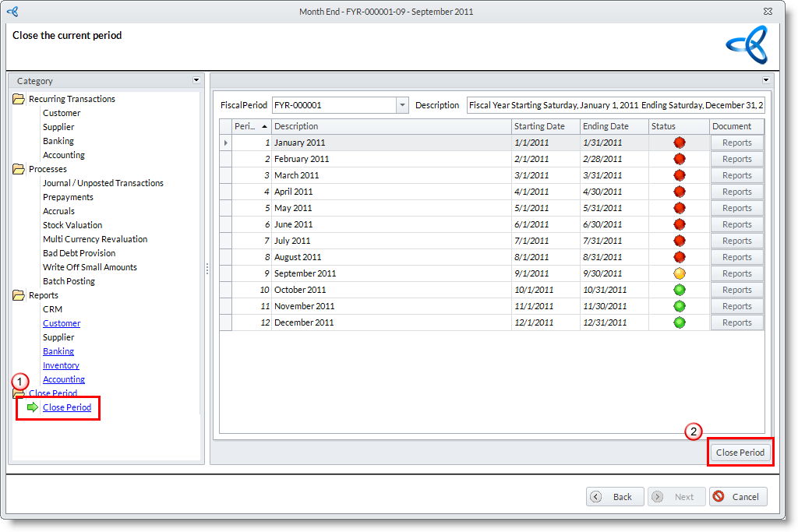Go to the previous step with Back
798x532 pixels.
615,497
